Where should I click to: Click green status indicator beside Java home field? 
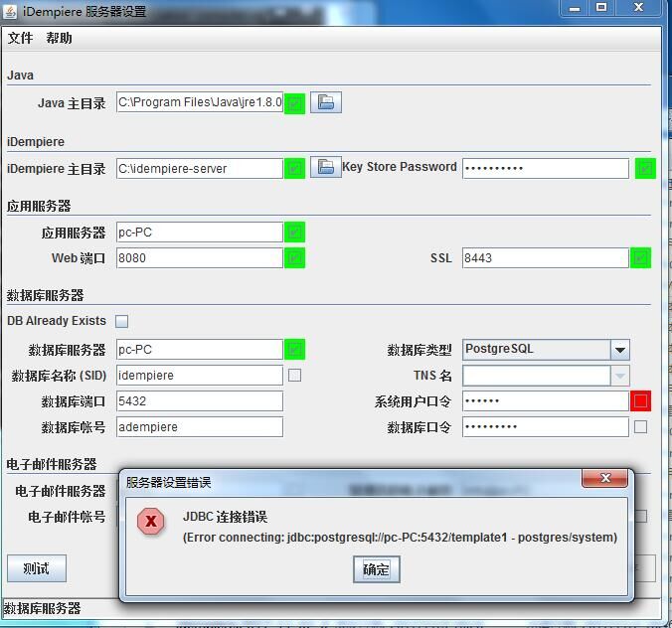tap(294, 103)
